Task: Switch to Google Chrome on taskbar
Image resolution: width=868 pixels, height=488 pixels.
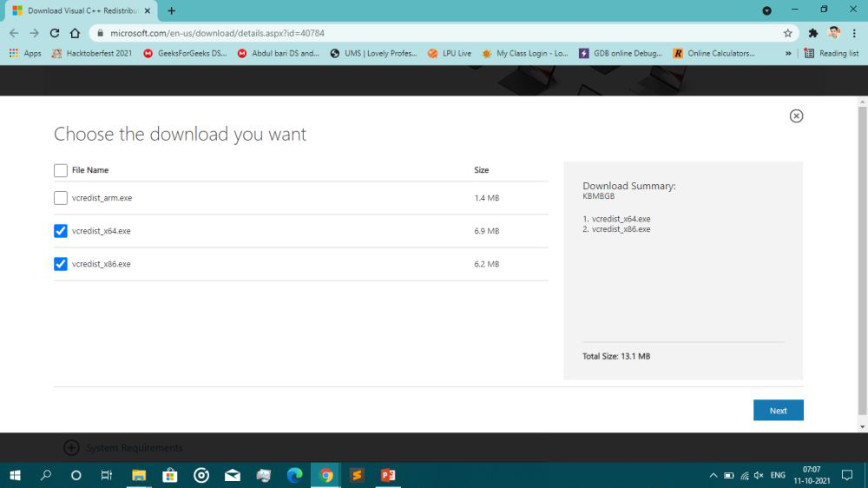Action: coord(325,475)
